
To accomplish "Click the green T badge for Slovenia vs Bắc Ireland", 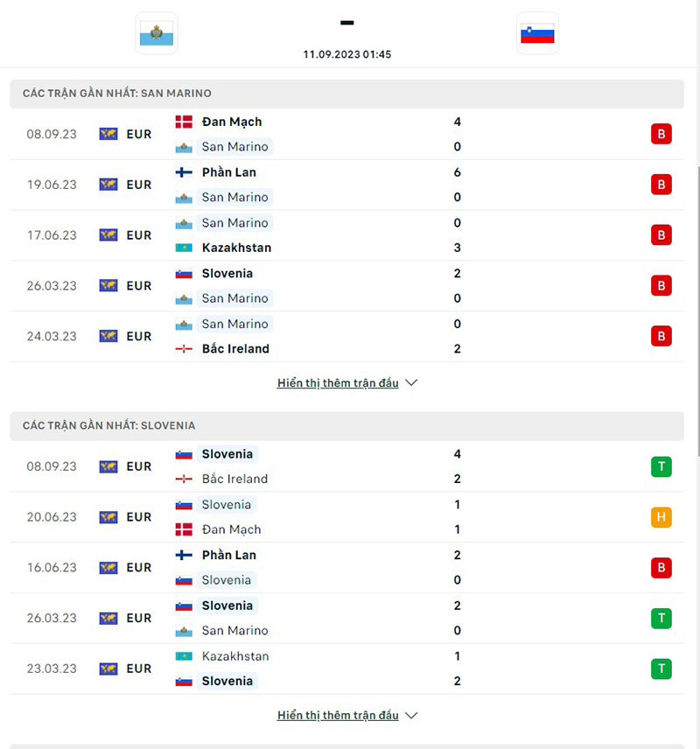I will click(x=661, y=466).
